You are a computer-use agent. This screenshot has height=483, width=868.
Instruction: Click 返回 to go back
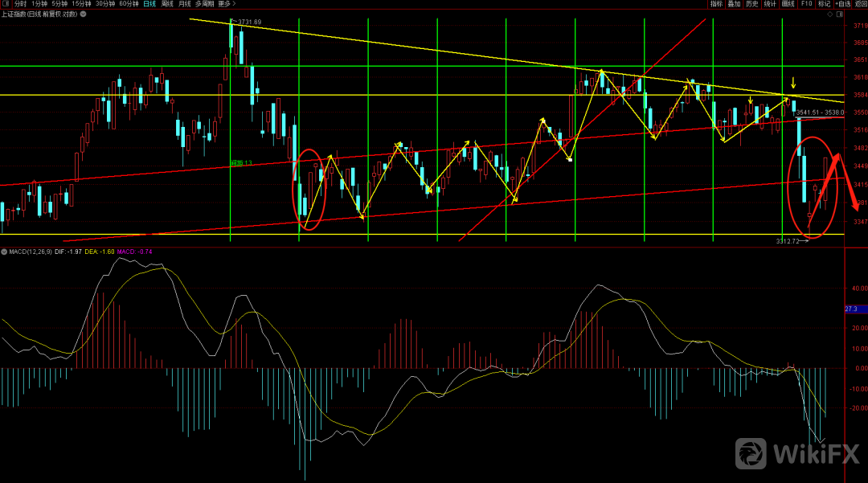pos(860,4)
